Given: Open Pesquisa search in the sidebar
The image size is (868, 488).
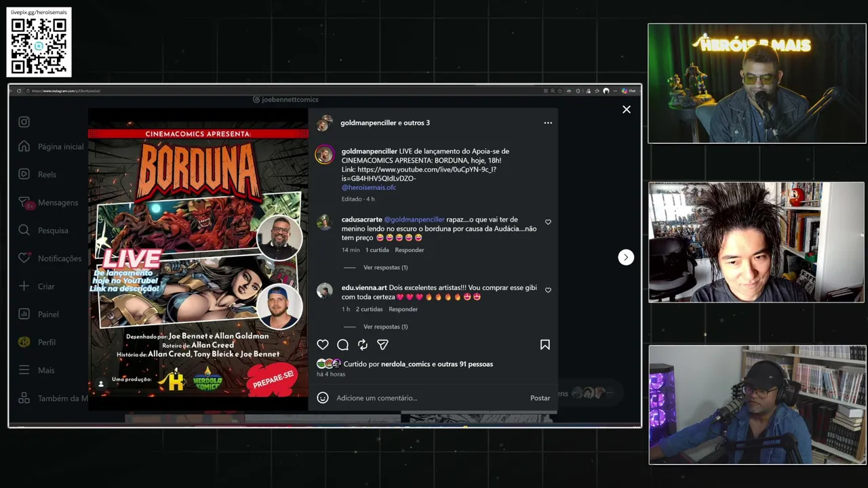Looking at the screenshot, I should 43,230.
